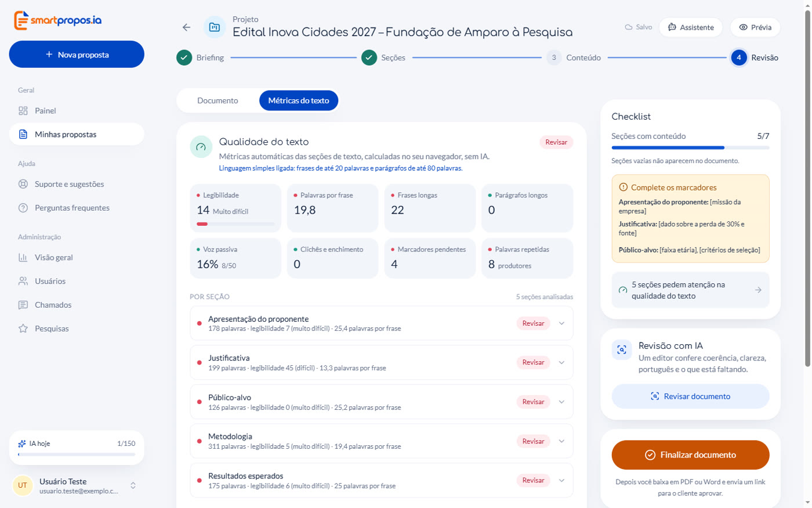Click the Revisar badge for Justificativa
Viewport: 812px width, 508px height.
coord(533,362)
